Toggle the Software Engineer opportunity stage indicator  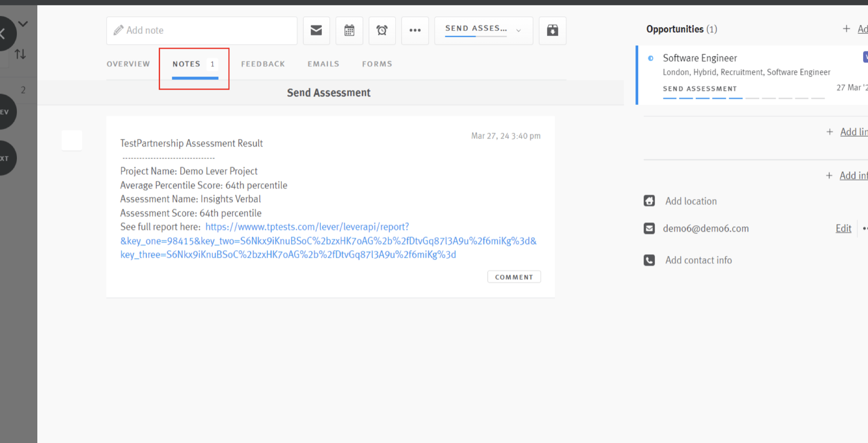[x=651, y=58]
